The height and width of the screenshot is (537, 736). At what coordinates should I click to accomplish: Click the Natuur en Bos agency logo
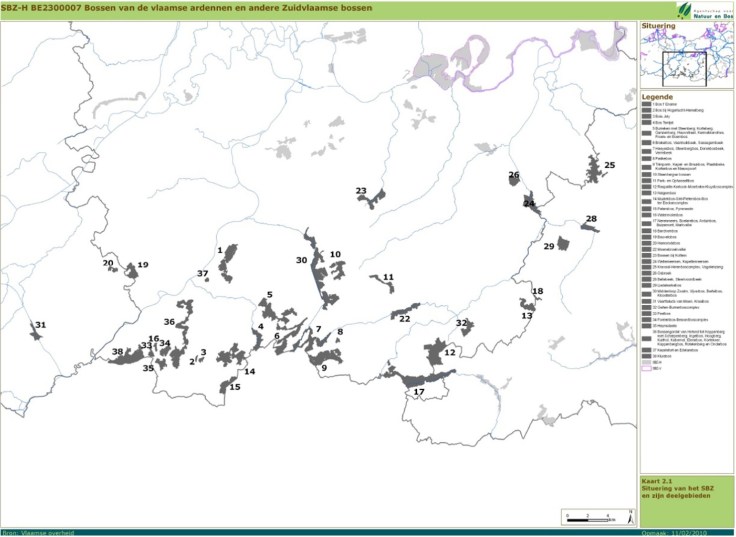click(705, 10)
